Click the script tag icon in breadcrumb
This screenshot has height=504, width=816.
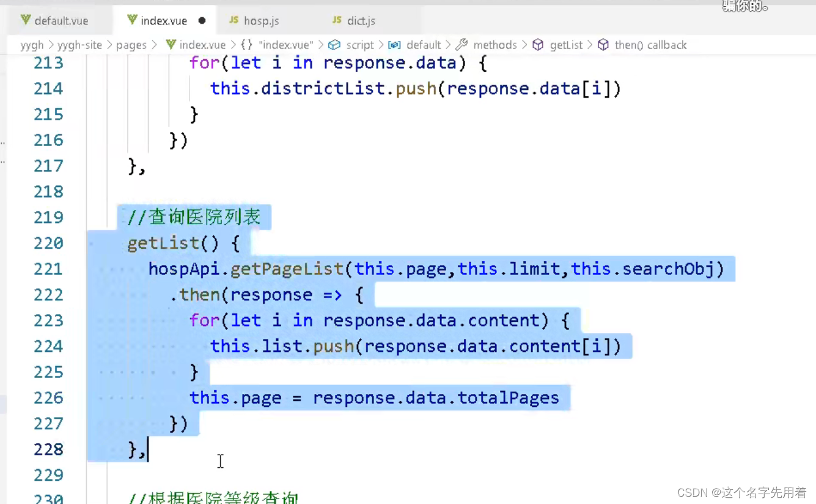[x=334, y=45]
